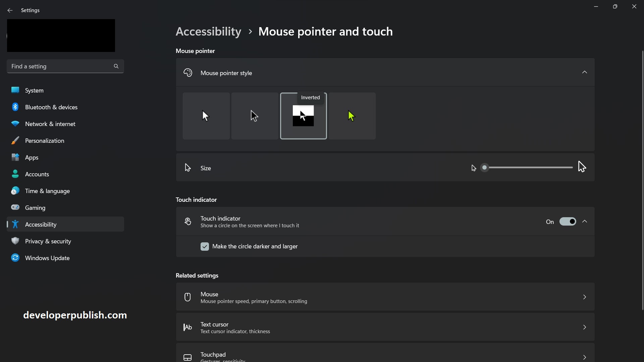
Task: Switch to Privacy & security section
Action: coord(48,241)
